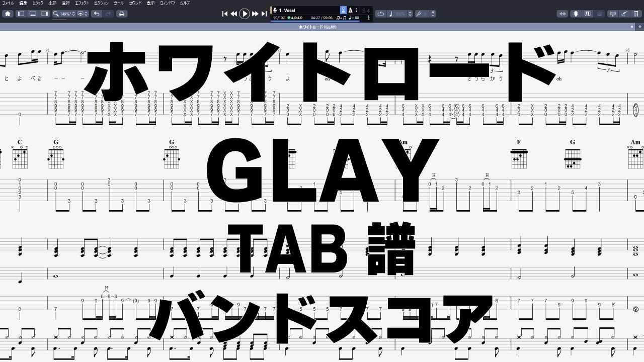644x362 pixels.
Task: Select the ホワイトロード (GLAY) document tab
Action: 317,27
